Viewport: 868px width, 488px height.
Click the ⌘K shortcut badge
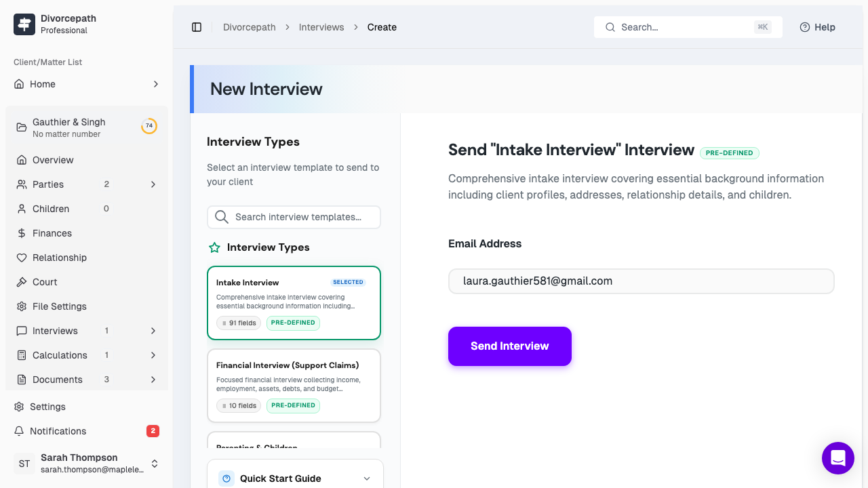[763, 27]
